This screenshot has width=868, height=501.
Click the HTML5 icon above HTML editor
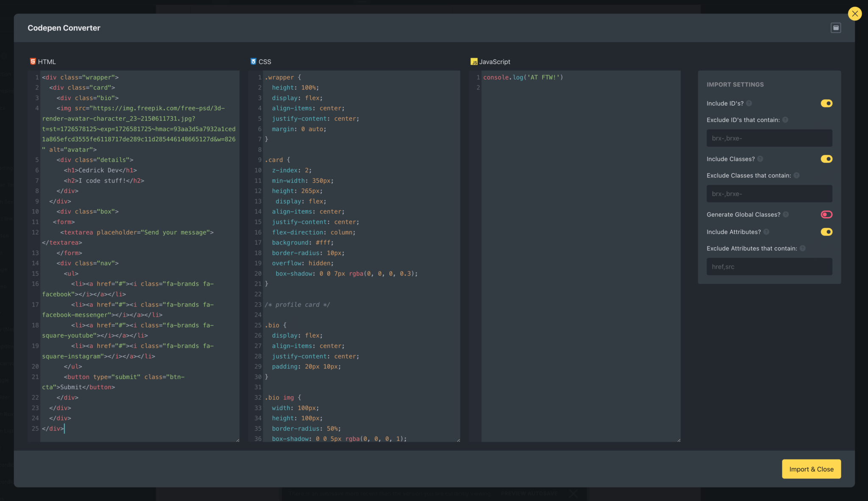click(x=33, y=62)
